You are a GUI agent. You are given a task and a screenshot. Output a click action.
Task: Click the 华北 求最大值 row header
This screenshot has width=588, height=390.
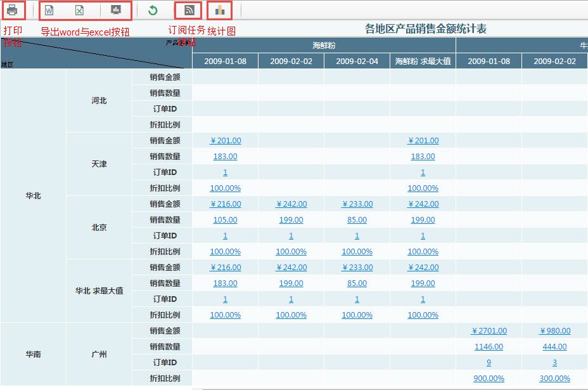[x=99, y=290]
